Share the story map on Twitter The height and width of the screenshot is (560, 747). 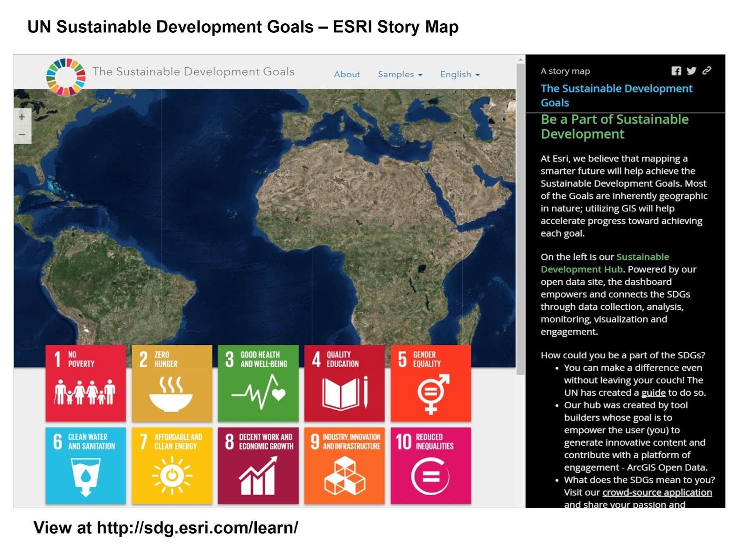coord(691,71)
